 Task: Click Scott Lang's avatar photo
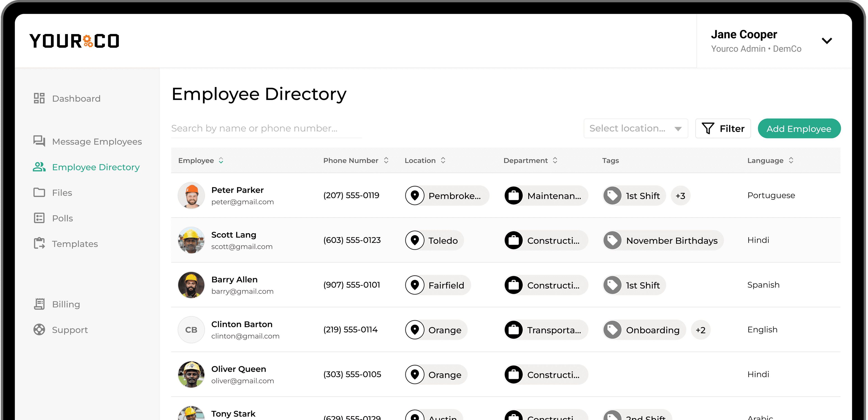pyautogui.click(x=191, y=240)
